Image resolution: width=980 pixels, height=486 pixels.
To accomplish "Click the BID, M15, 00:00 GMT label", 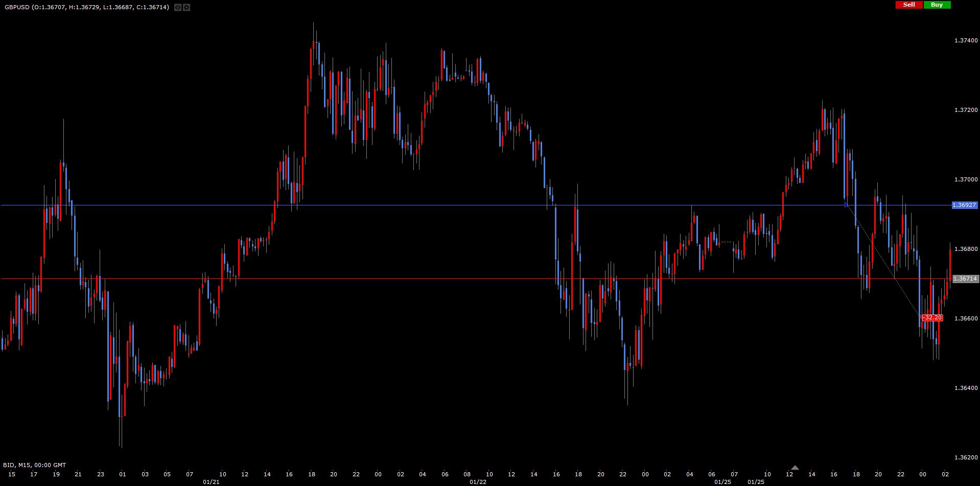I will [x=35, y=465].
